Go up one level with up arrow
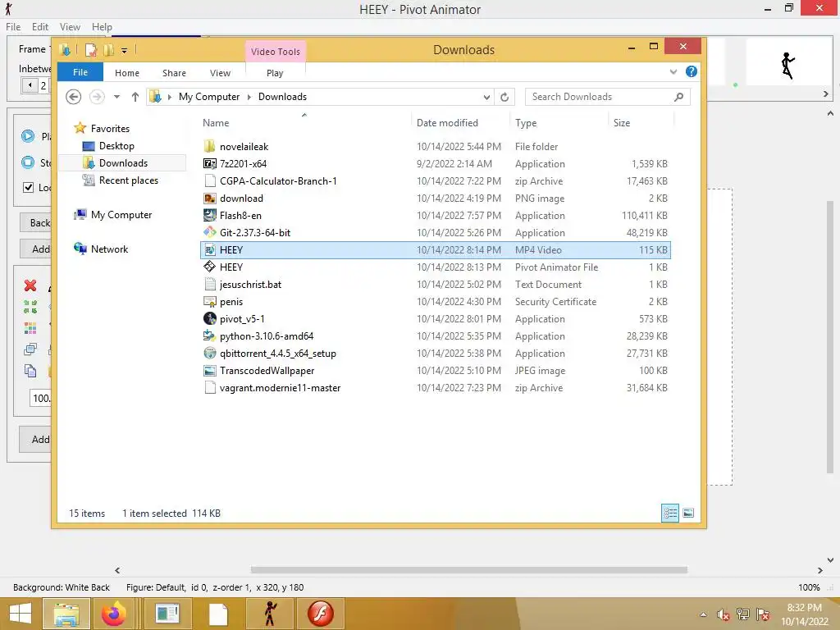 135,97
